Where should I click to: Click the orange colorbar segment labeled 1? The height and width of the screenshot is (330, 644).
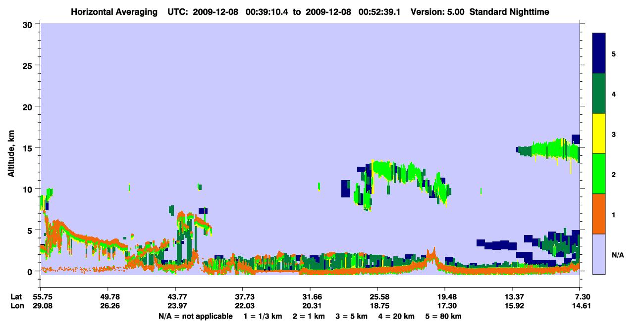(x=599, y=214)
